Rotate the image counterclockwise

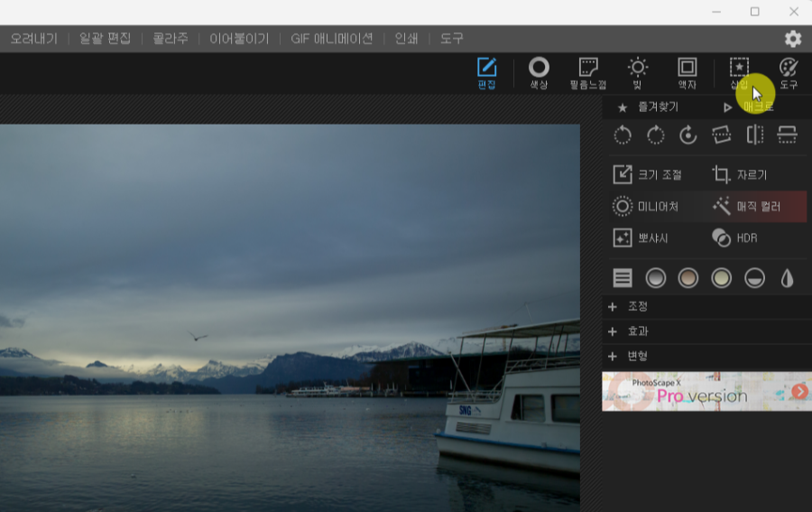pos(623,135)
